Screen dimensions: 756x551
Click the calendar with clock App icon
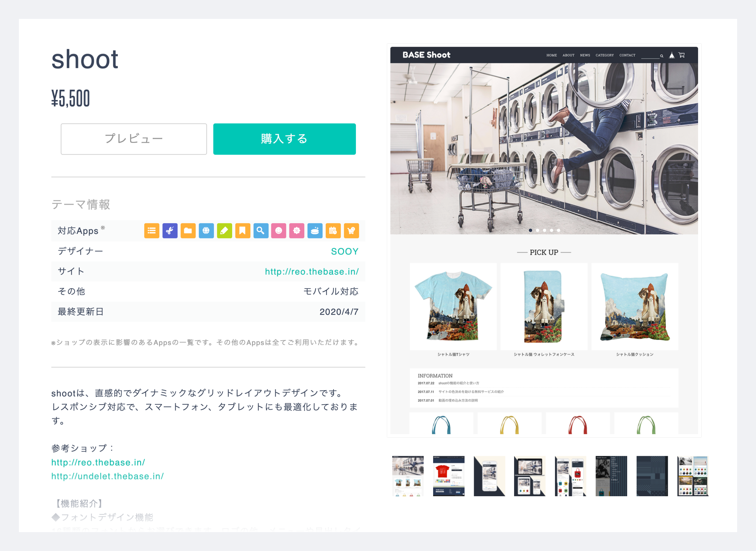point(333,230)
